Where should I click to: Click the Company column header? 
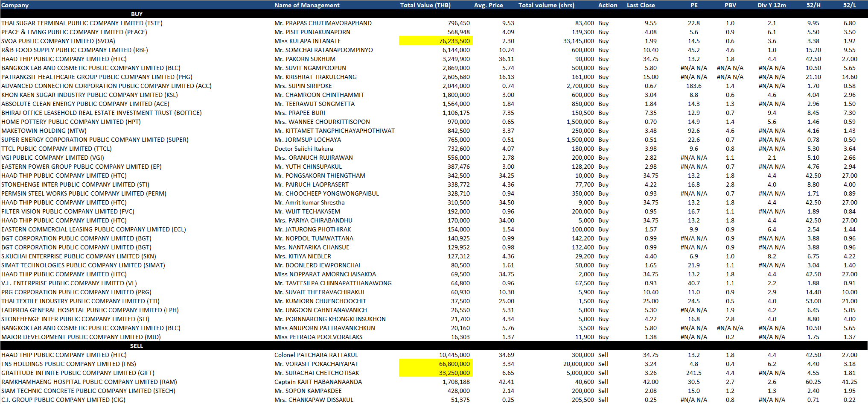[15, 5]
